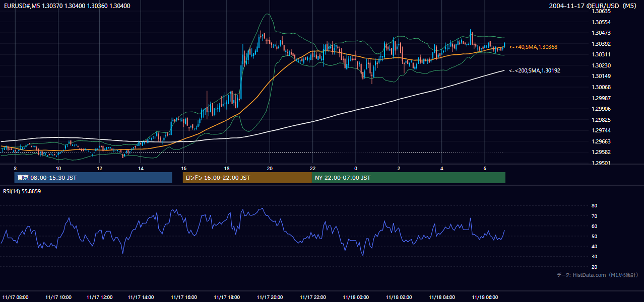
Task: Click price axis value 1.30473
Action: [x=601, y=33]
